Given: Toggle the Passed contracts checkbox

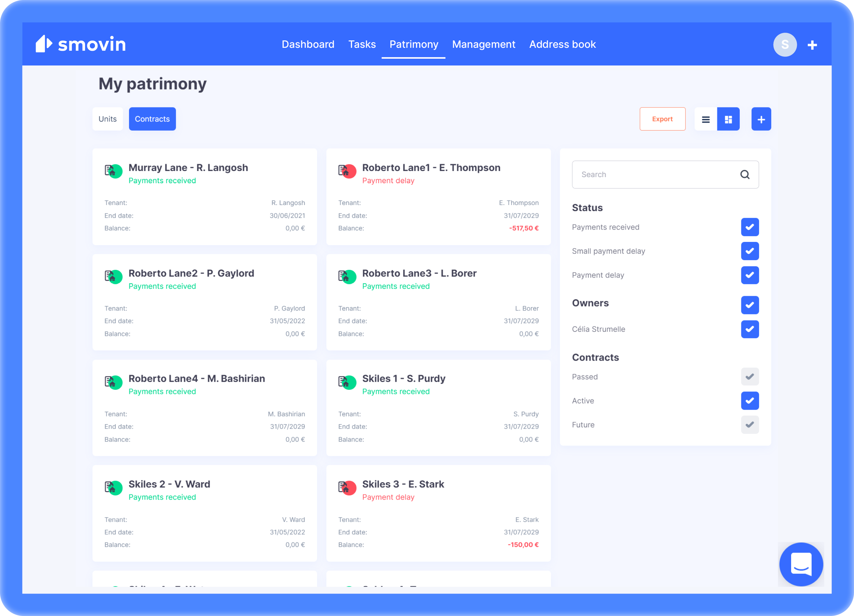Looking at the screenshot, I should click(749, 377).
